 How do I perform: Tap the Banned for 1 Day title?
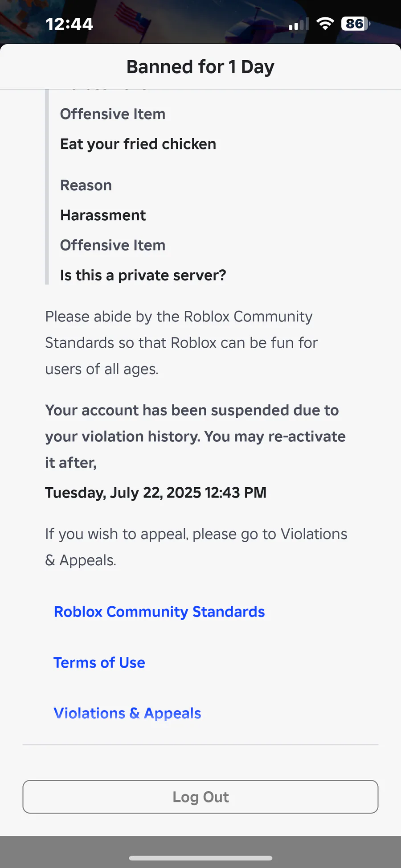(x=200, y=67)
